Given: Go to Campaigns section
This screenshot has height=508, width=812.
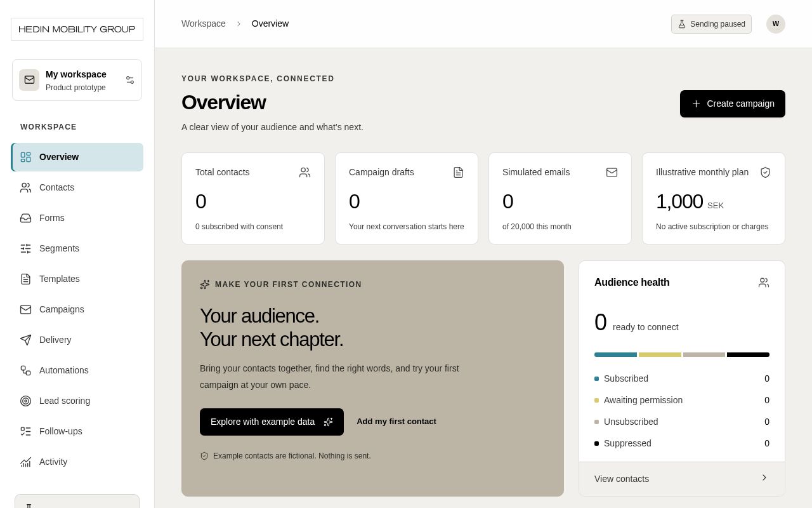Looking at the screenshot, I should [x=77, y=309].
